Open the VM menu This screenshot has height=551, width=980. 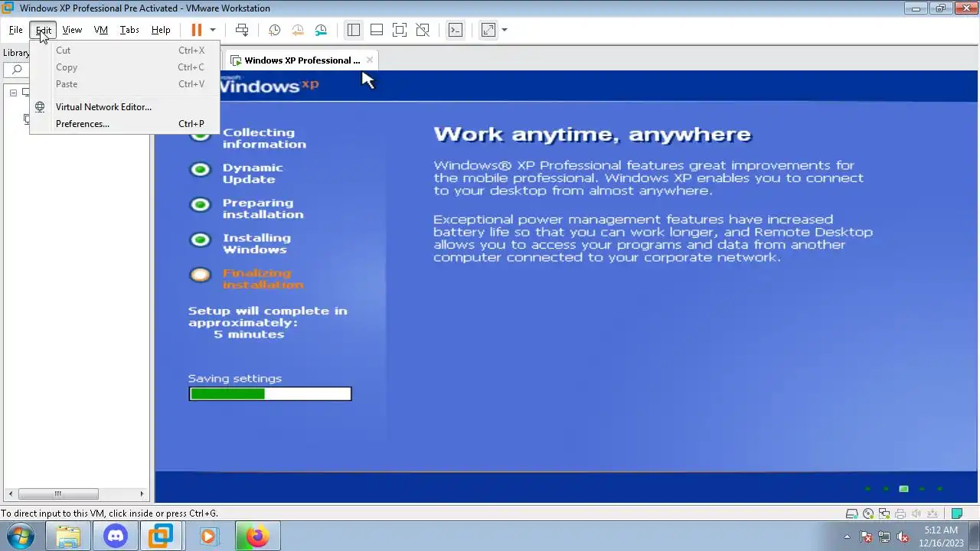100,30
